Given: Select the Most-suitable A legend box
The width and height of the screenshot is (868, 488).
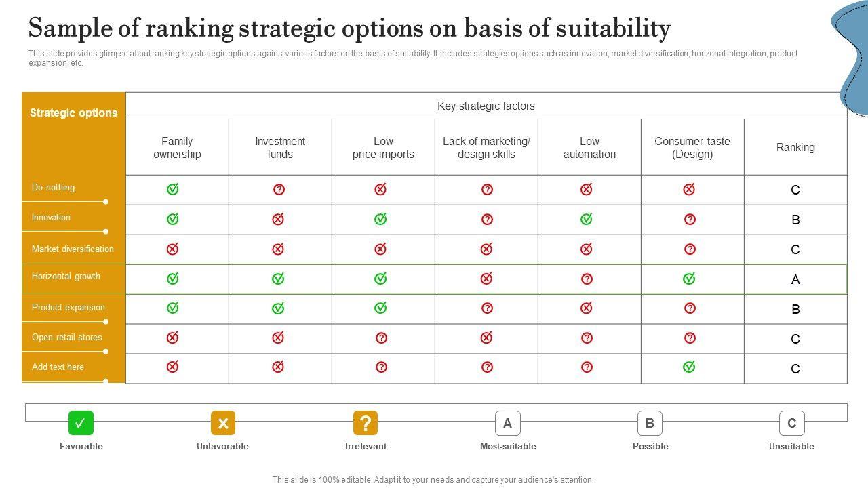Looking at the screenshot, I should (x=507, y=423).
